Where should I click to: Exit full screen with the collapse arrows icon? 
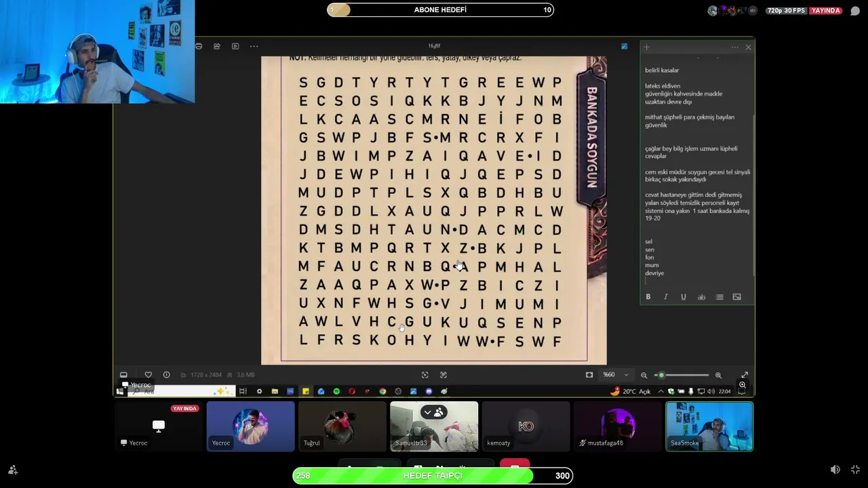pos(855,470)
